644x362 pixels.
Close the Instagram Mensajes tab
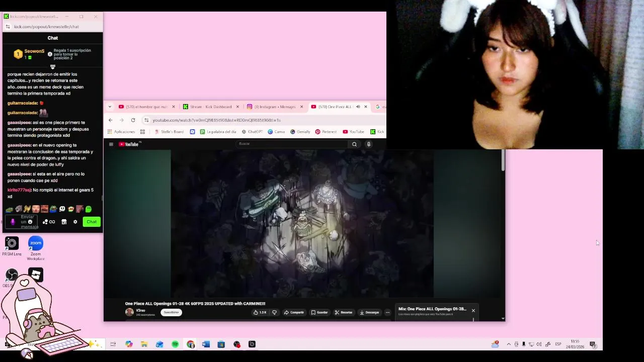click(301, 107)
